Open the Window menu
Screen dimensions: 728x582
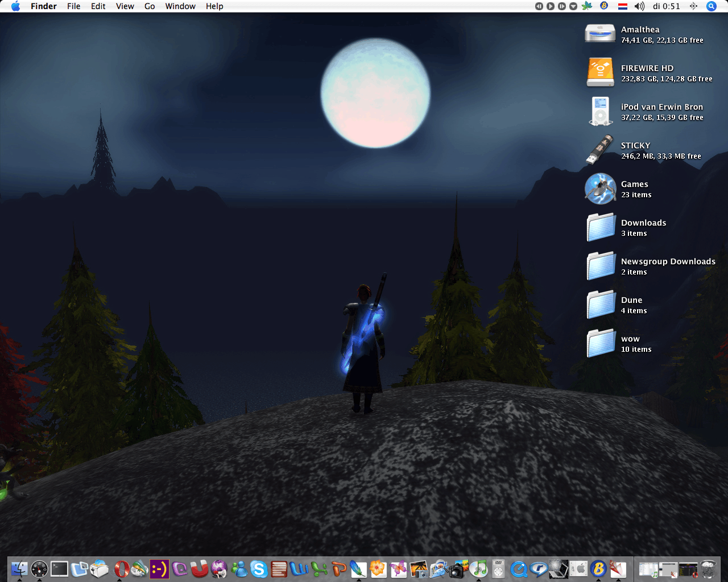coord(180,6)
